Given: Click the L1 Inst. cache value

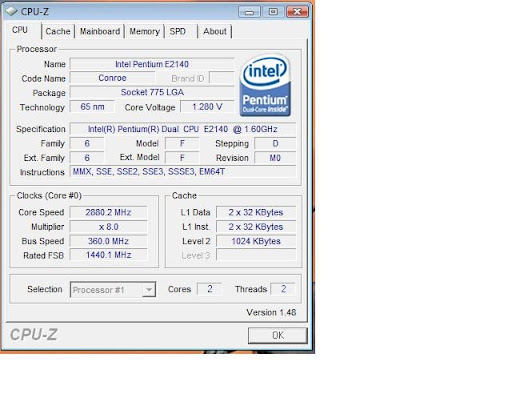Looking at the screenshot, I should coord(256,227).
